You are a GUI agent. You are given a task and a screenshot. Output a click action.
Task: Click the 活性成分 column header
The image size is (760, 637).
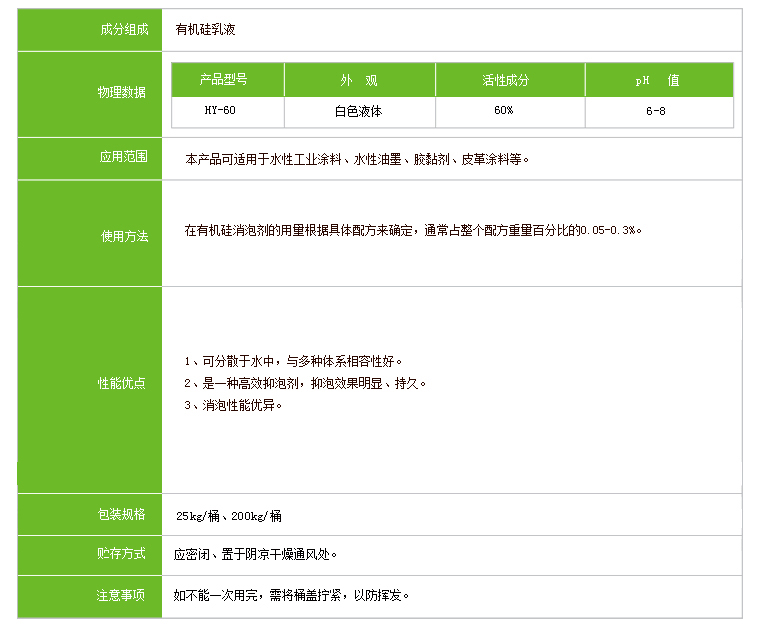click(508, 80)
